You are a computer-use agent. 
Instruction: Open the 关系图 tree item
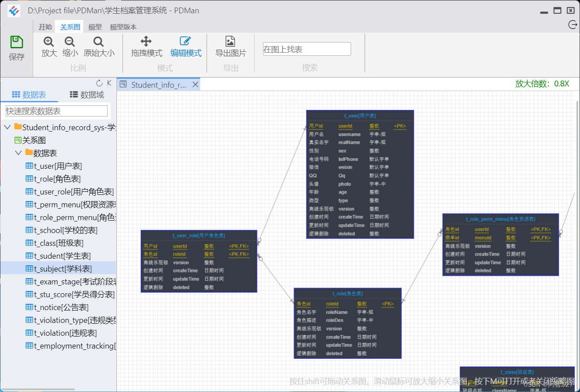coord(30,140)
